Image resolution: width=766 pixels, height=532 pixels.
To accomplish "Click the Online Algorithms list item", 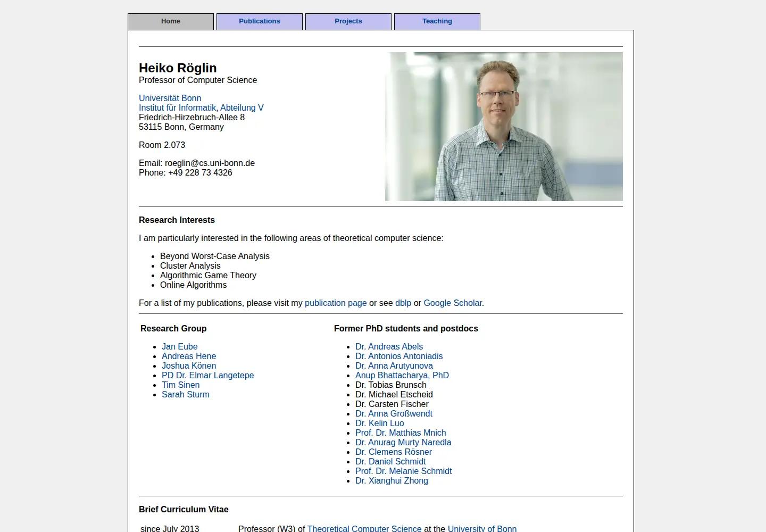I will [x=193, y=285].
